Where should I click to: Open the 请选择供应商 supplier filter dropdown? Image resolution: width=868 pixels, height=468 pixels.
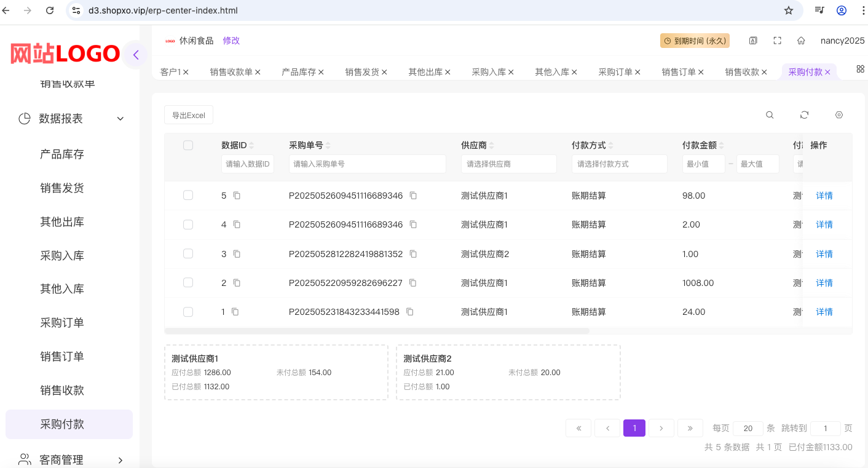click(x=508, y=164)
